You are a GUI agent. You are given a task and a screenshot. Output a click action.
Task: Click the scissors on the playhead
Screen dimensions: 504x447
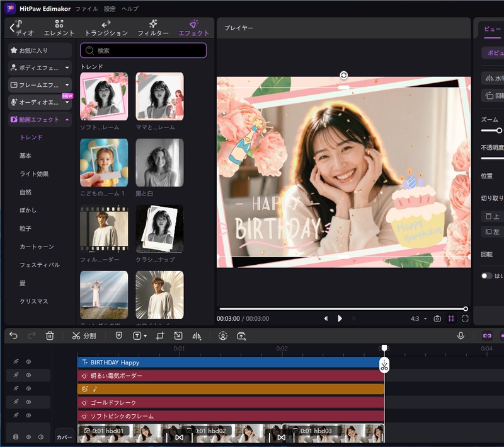(384, 366)
